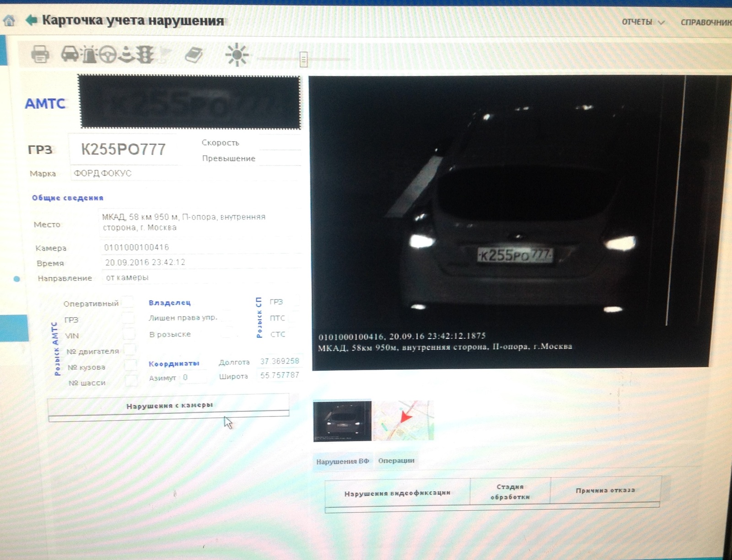
Task: Tick ГРЗ checkbox under Розыск АМТС
Action: (x=129, y=318)
